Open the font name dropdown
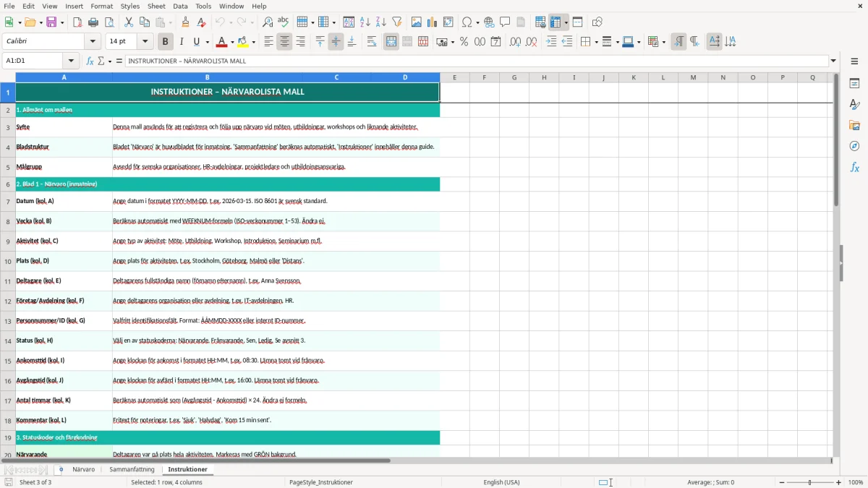The width and height of the screenshot is (868, 488). tap(93, 42)
